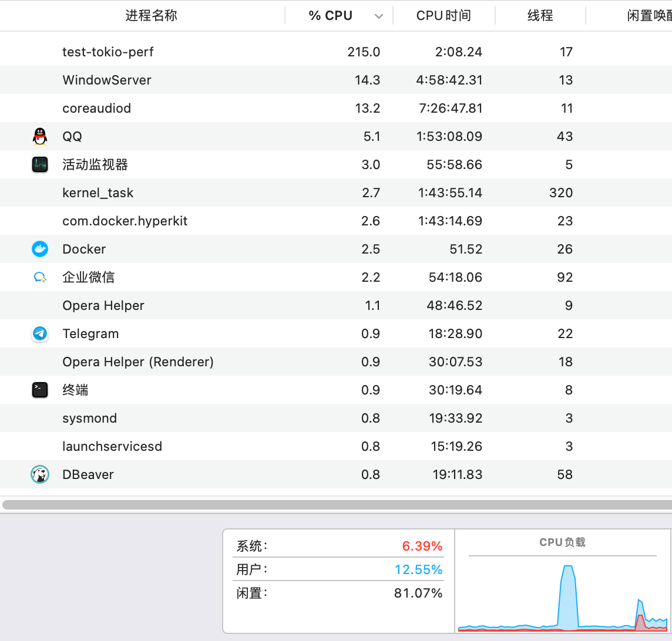
Task: Select the Opera Helper process at 1.1% CPU
Action: [x=336, y=305]
